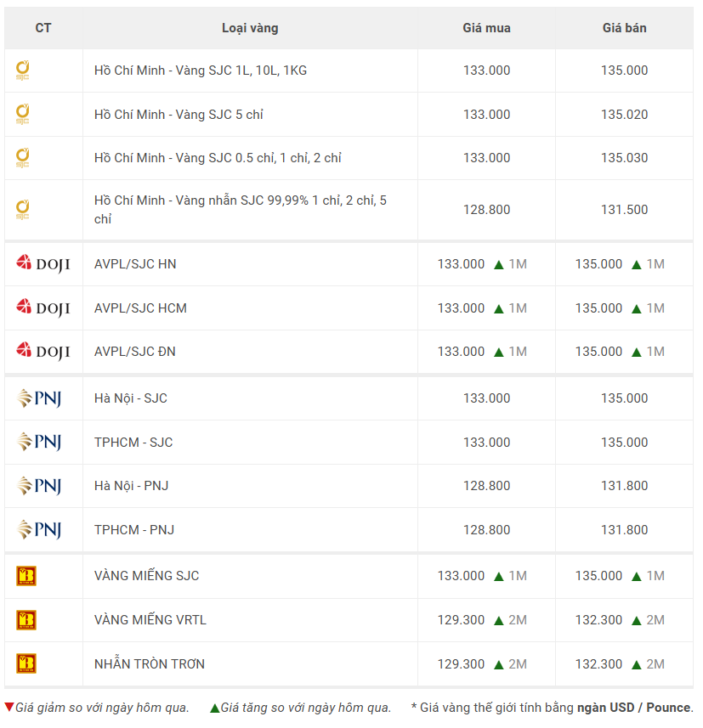
Task: Click green up arrow in AVPL/SJC HCM buy price
Action: click(498, 308)
